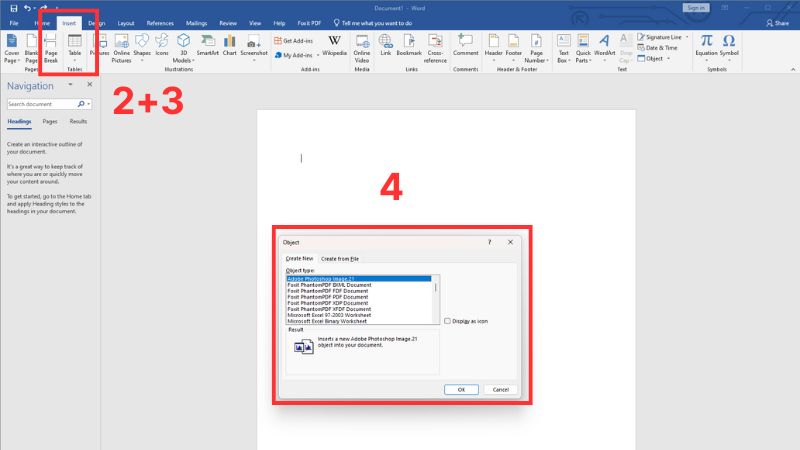Insert a Cover Page
The image size is (800, 450).
click(11, 48)
